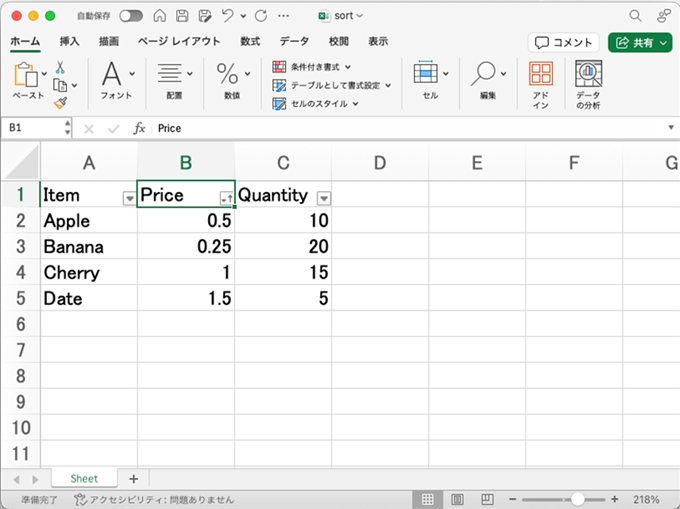The image size is (680, 509).
Task: Click the Format Painter brush icon
Action: click(x=60, y=103)
